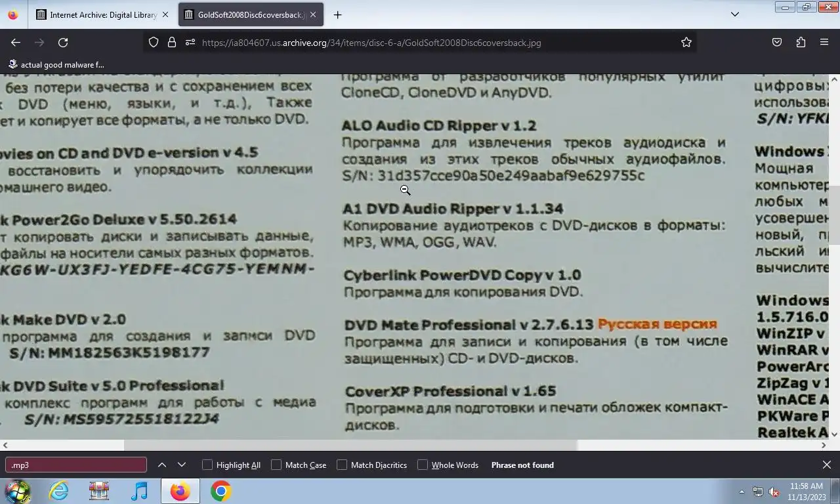The image size is (840, 504).
Task: Click the Firefox taskbar icon
Action: [180, 491]
